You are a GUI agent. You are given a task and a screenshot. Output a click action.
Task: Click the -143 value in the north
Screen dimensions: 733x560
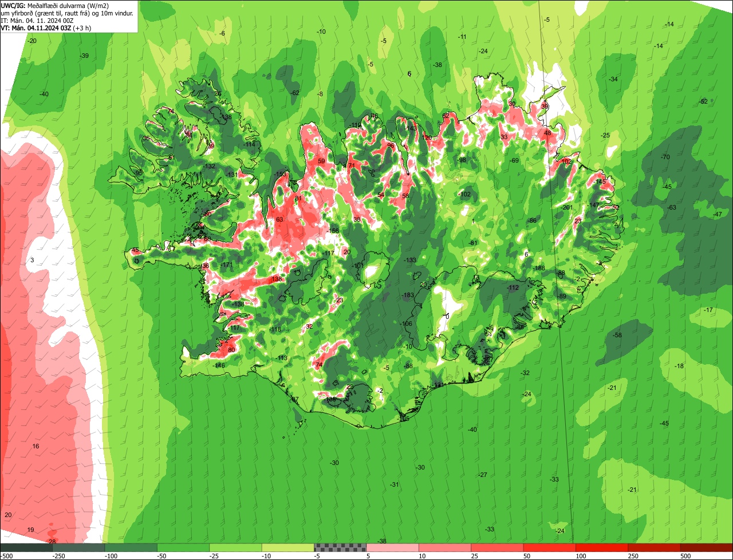[411, 128]
